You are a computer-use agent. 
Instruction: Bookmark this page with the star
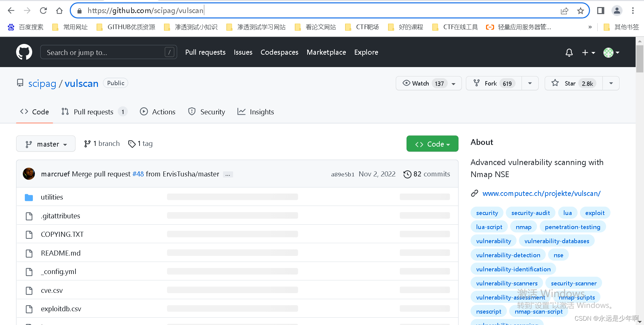581,11
